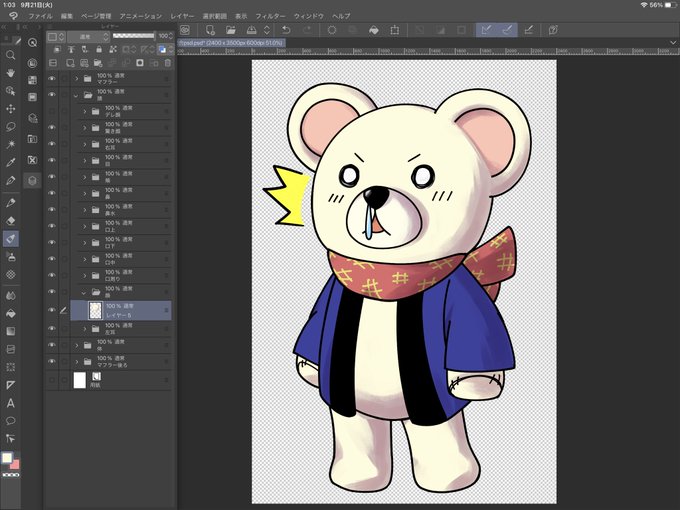
Task: Select the transparent color swatch
Action: tap(11, 475)
